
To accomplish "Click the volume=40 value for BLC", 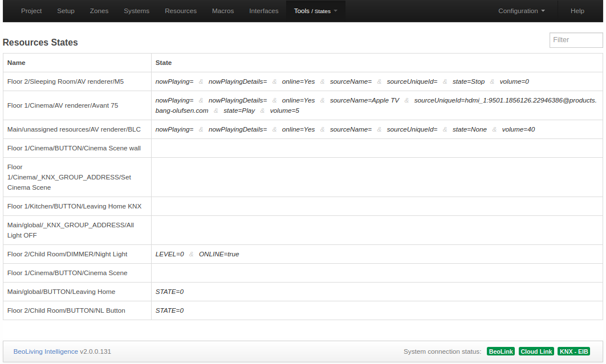I will click(518, 129).
